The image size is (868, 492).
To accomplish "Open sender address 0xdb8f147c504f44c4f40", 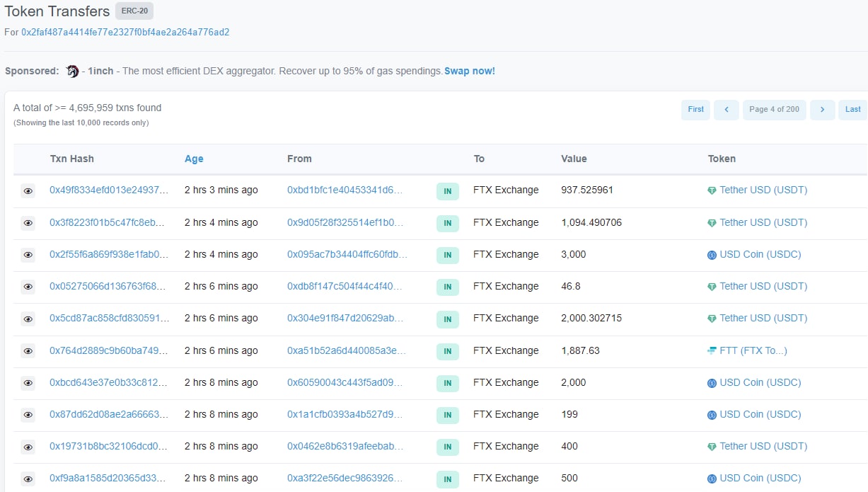I will pyautogui.click(x=345, y=286).
